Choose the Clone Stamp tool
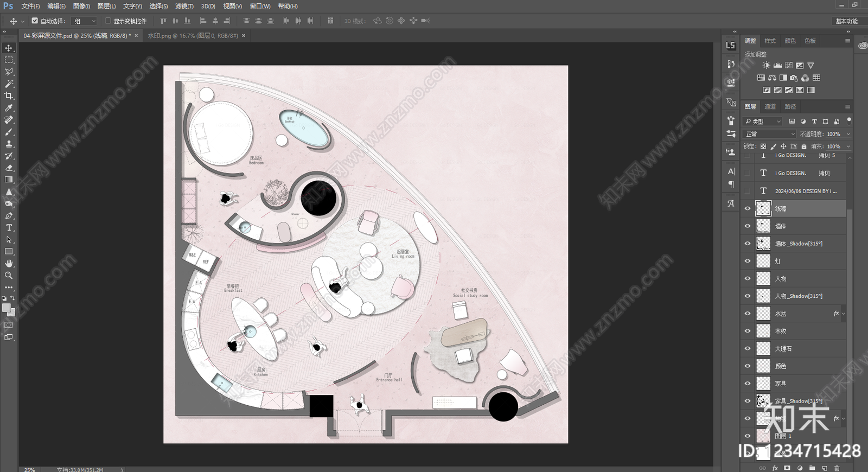The image size is (868, 472). point(9,144)
